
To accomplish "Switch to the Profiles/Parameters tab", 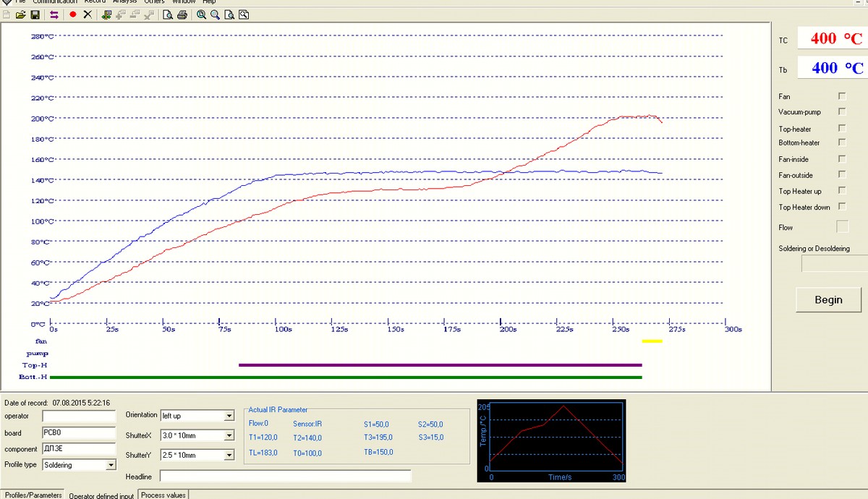I will pos(33,495).
